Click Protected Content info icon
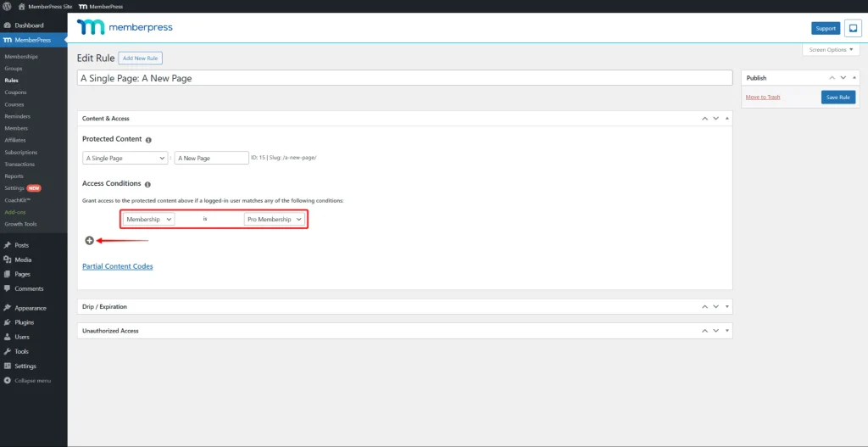Screen dimensions: 868x447 (148, 140)
